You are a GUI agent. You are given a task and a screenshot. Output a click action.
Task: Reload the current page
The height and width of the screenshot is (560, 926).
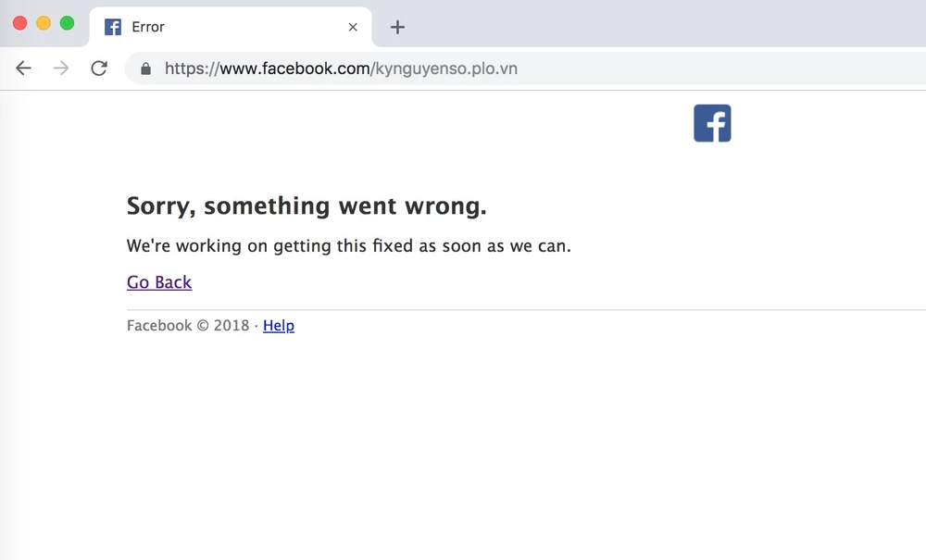click(x=99, y=68)
